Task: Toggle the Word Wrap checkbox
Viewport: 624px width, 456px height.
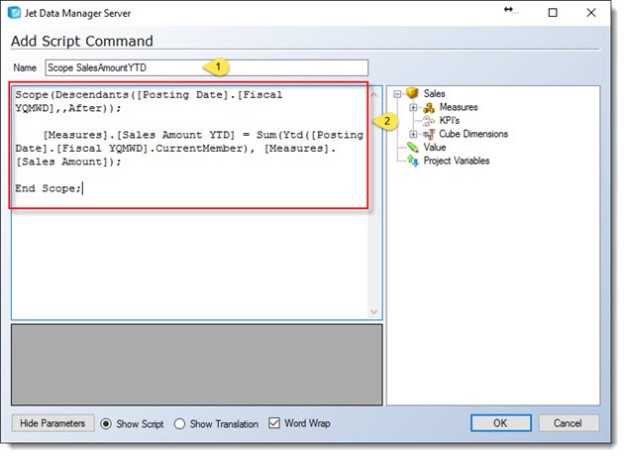Action: click(274, 423)
